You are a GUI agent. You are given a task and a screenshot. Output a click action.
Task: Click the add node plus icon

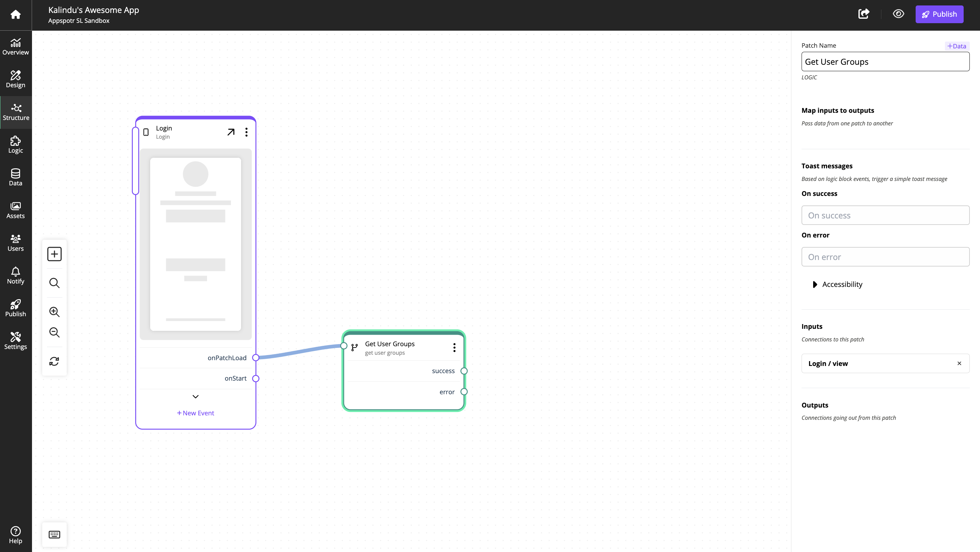(53, 254)
